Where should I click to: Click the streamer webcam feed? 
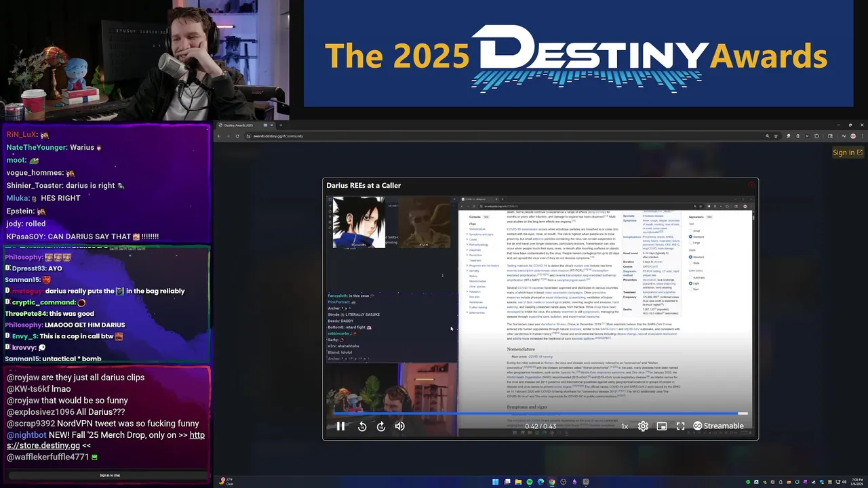[x=144, y=60]
